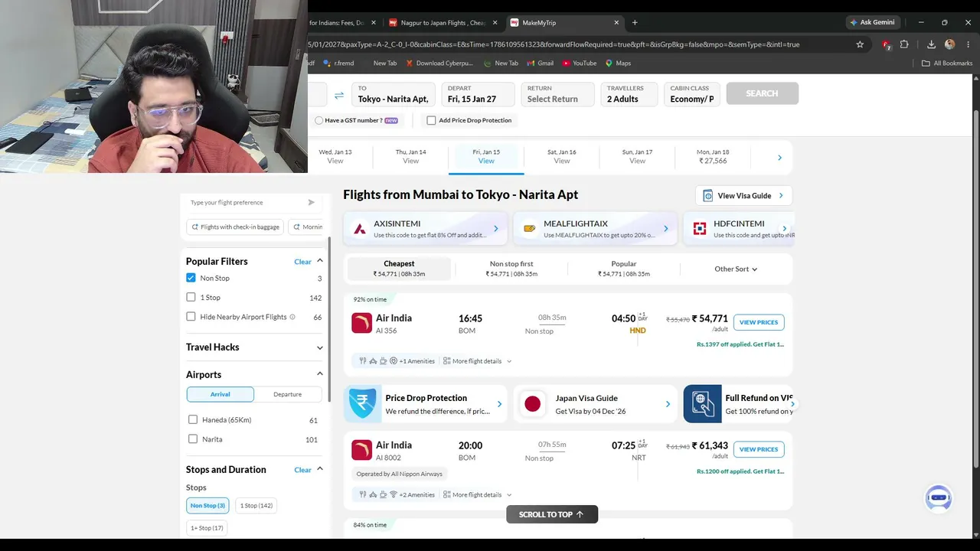Open the Maps bookmark

[x=619, y=64]
